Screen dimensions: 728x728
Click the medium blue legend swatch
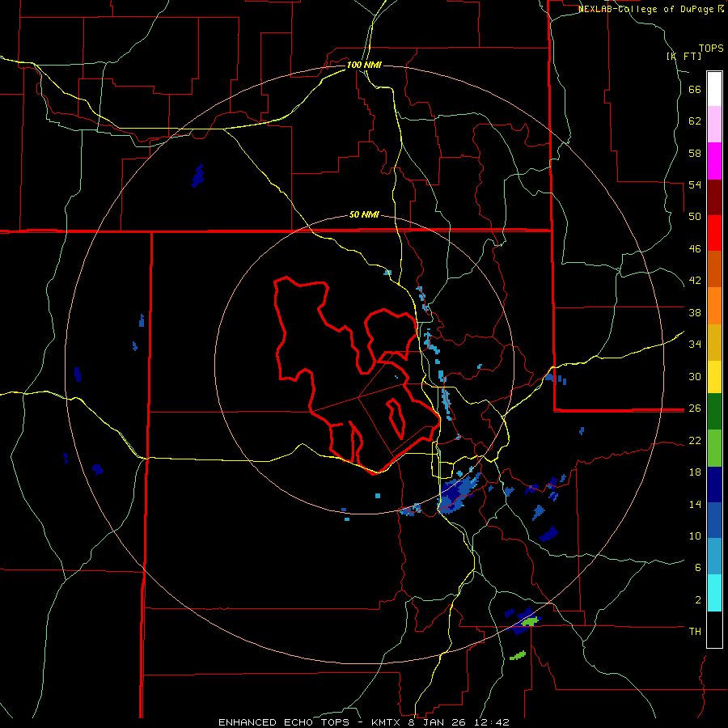[x=714, y=520]
